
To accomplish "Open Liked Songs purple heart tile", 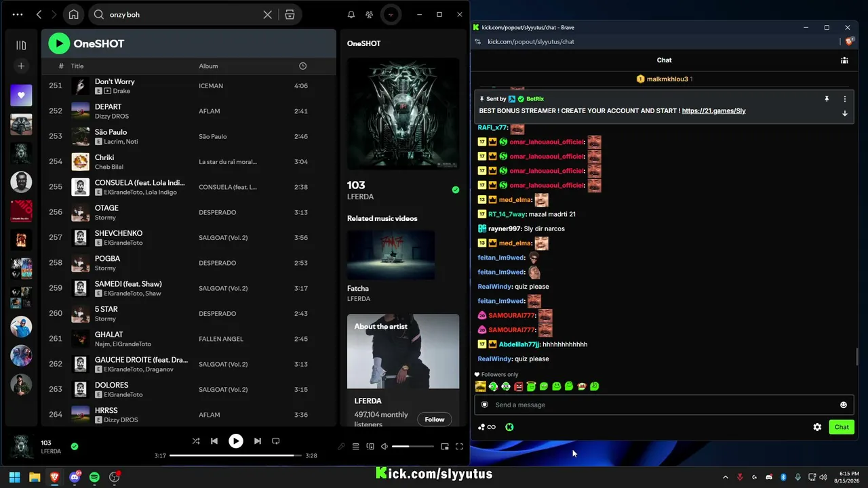I will (x=21, y=96).
